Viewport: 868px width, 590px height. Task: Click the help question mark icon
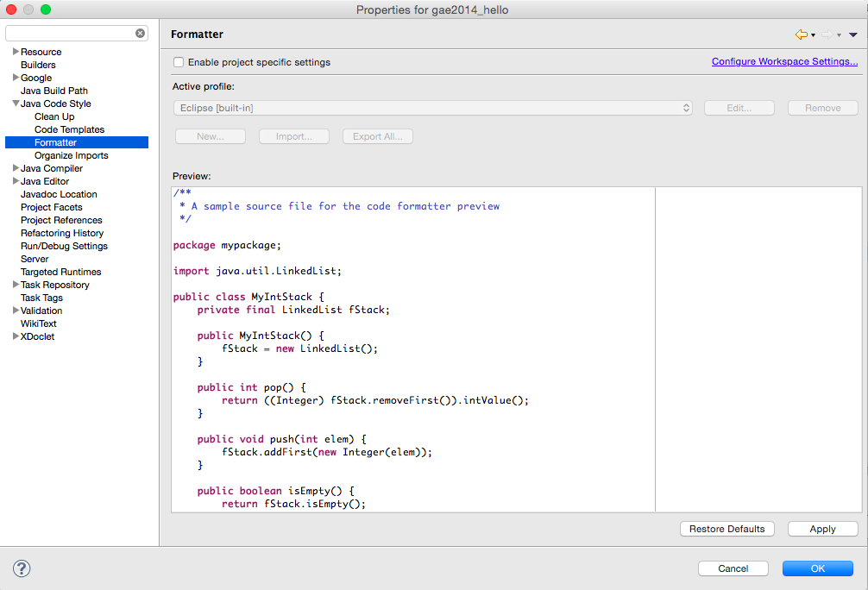click(21, 568)
